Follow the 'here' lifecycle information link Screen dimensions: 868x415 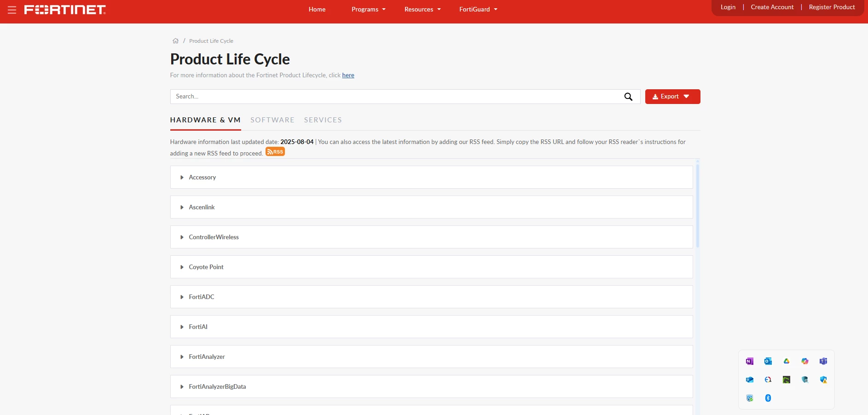[x=348, y=75]
